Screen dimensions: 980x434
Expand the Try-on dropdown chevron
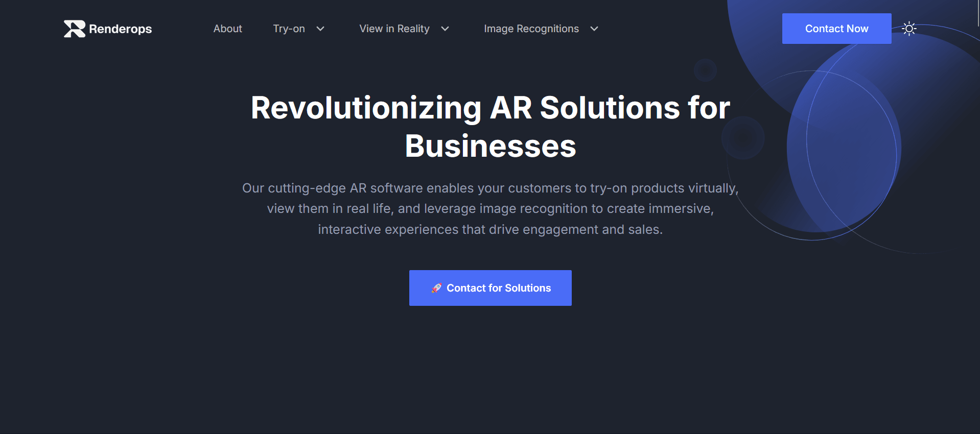pos(320,29)
